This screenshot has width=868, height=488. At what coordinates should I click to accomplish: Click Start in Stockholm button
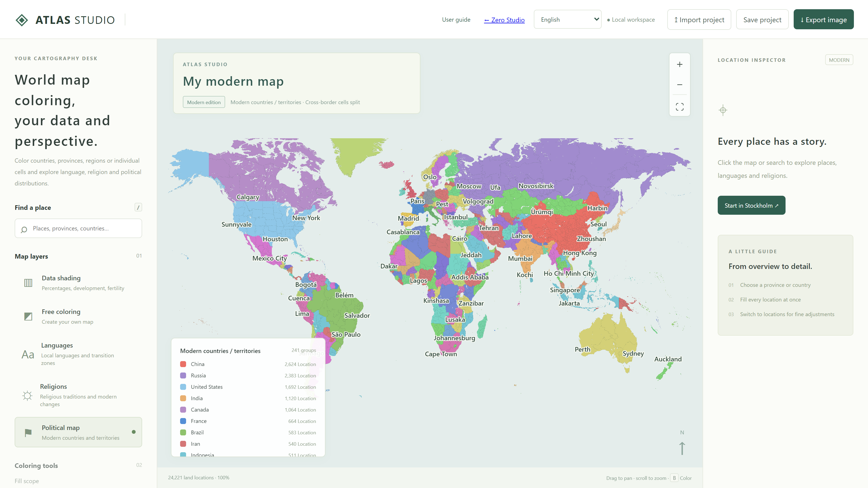point(751,206)
